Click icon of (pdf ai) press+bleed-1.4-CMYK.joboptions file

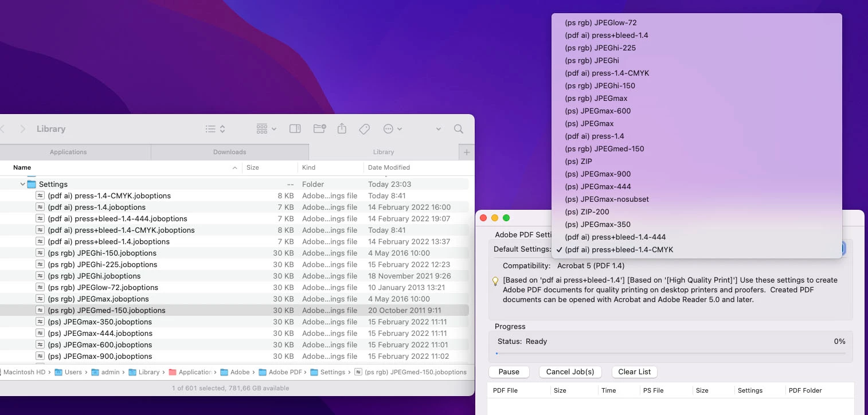[40, 230]
